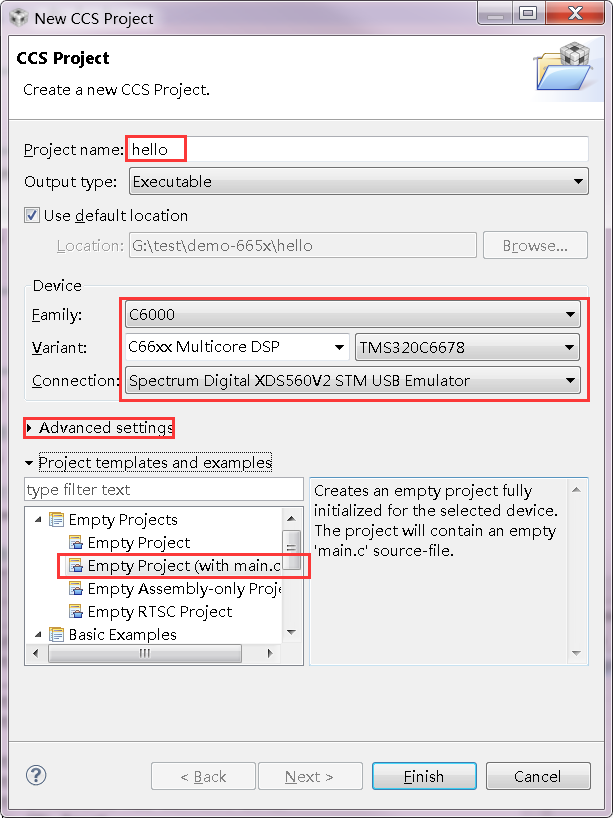Image resolution: width=613 pixels, height=818 pixels.
Task: Click the Empty Project template icon
Action: pyautogui.click(x=76, y=543)
